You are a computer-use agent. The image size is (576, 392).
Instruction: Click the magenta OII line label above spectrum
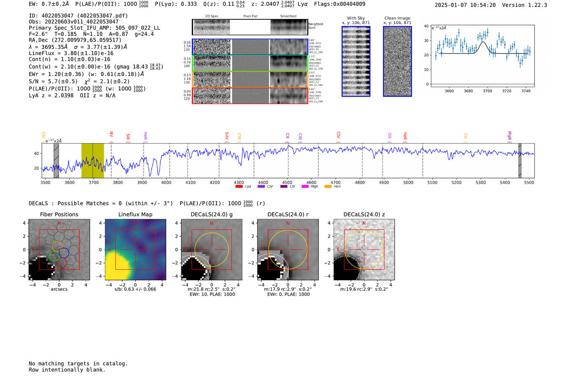coord(390,136)
